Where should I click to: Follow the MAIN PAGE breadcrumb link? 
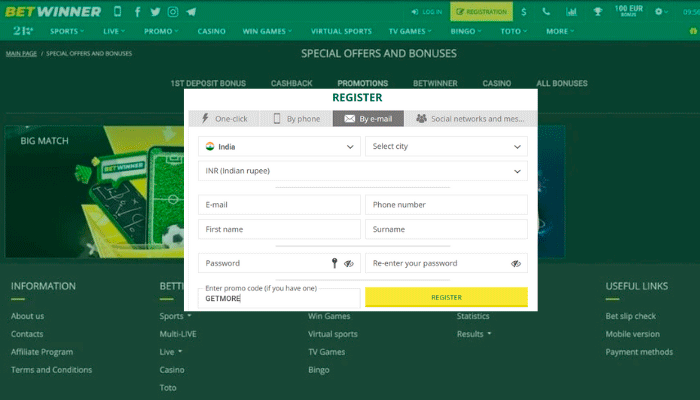pos(21,54)
